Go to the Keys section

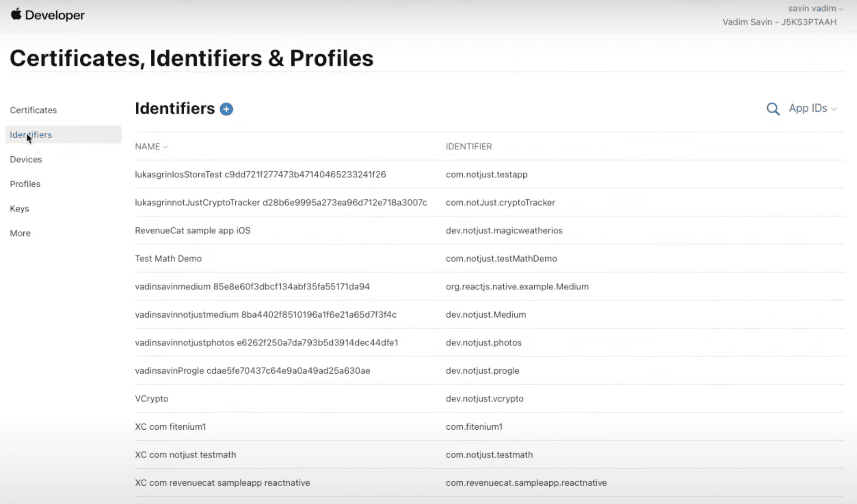20,208
